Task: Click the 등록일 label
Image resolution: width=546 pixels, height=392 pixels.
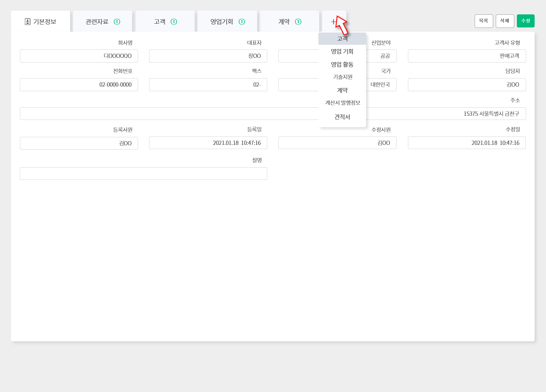Action: coord(254,129)
